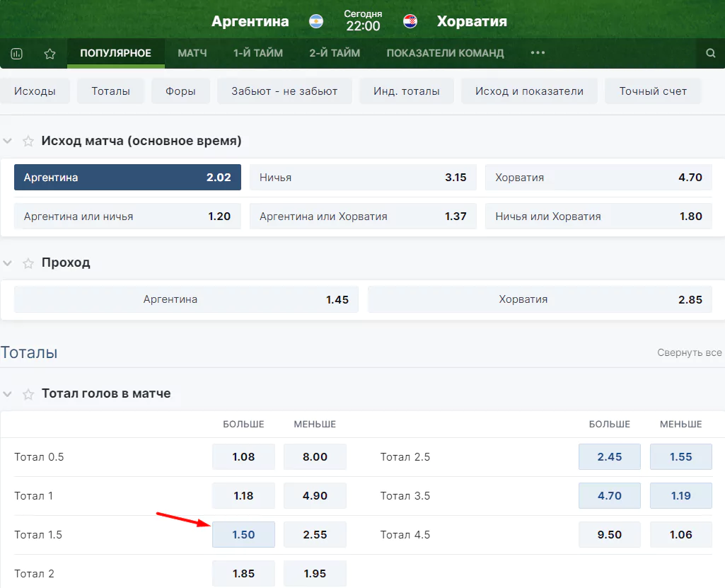Click the Argentina flag icon
The width and height of the screenshot is (725, 588).
point(316,21)
